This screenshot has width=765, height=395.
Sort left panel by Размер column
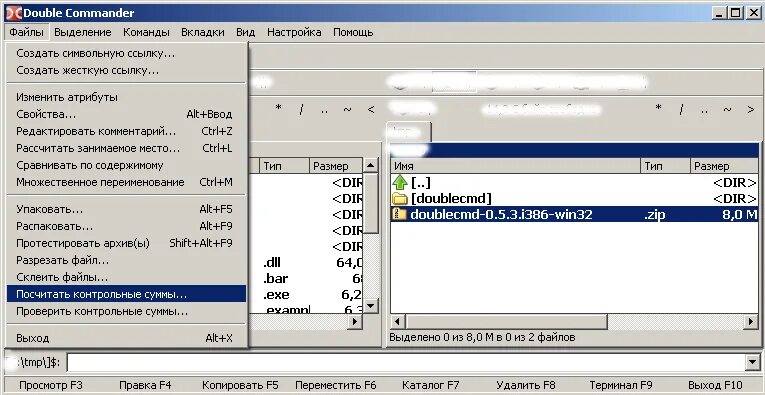click(x=336, y=166)
